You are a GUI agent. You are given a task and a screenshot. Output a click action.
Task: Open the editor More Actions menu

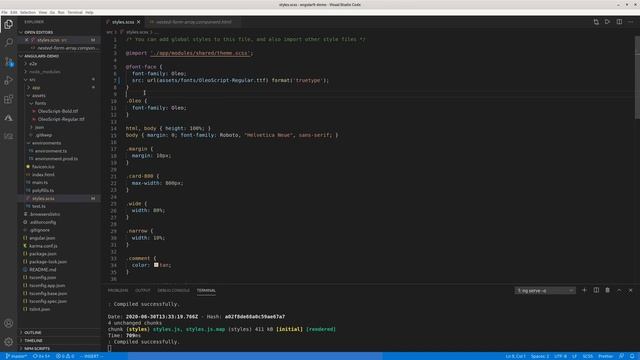click(631, 22)
